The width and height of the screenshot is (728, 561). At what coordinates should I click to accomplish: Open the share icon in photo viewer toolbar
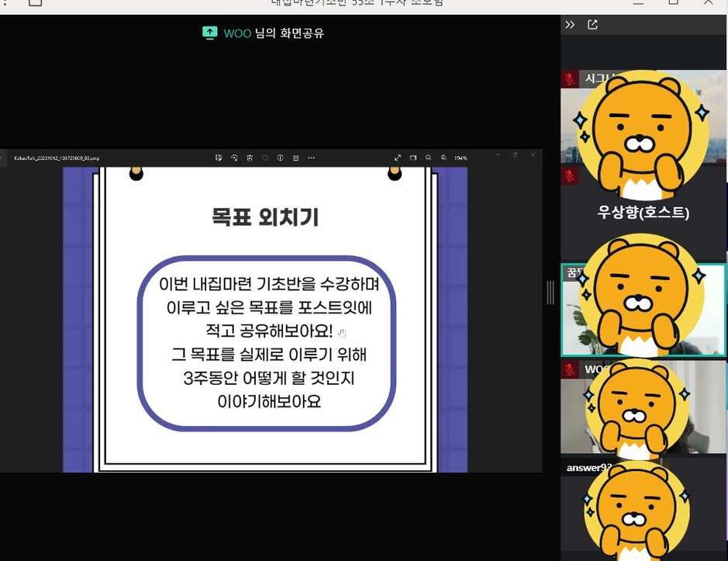[x=295, y=158]
